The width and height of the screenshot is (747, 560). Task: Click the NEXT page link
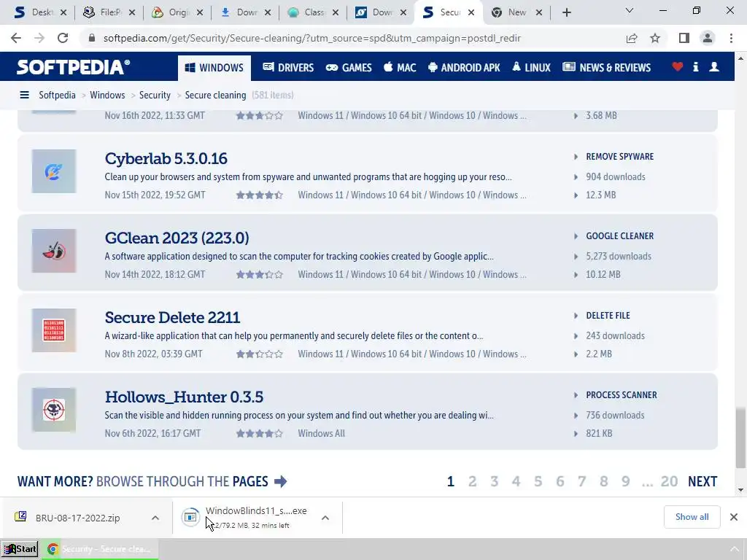click(x=703, y=482)
